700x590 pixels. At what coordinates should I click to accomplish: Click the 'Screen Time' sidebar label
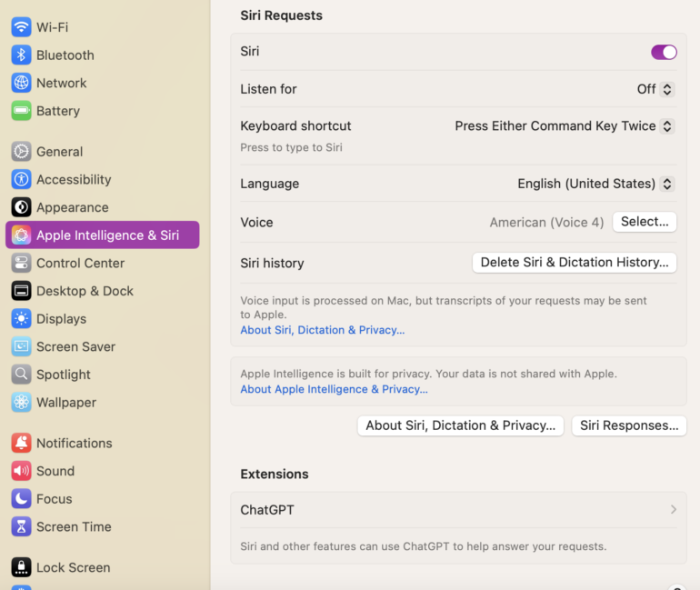[74, 526]
